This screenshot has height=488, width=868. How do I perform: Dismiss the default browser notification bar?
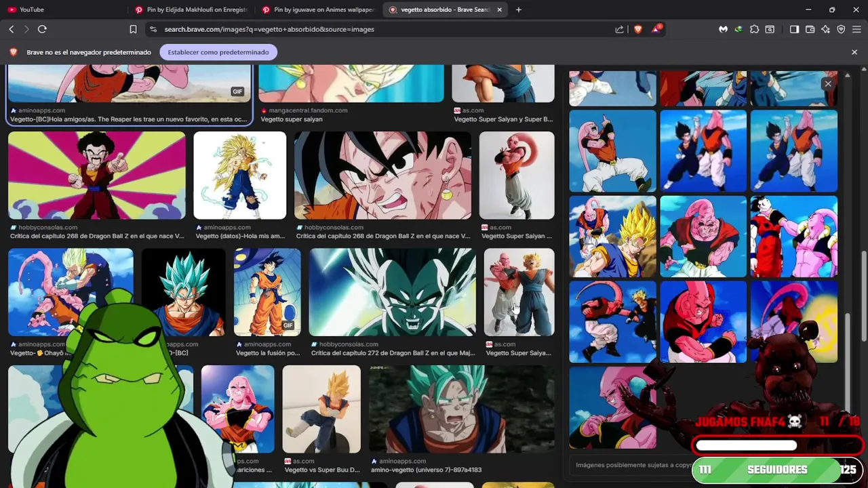(x=854, y=52)
